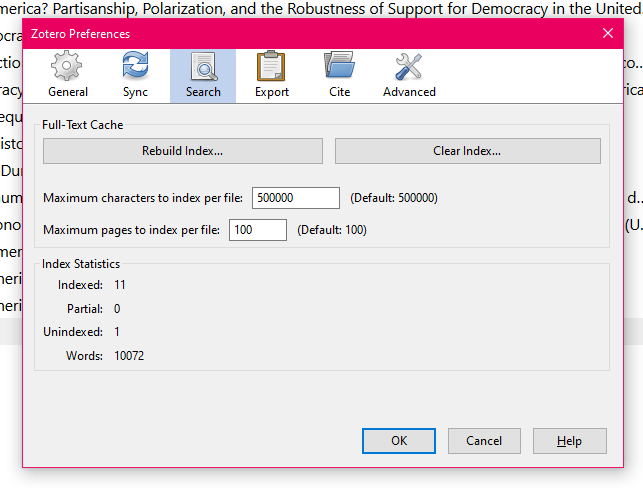Click the Zotero Preferences title text
The width and height of the screenshot is (643, 488).
coord(80,34)
